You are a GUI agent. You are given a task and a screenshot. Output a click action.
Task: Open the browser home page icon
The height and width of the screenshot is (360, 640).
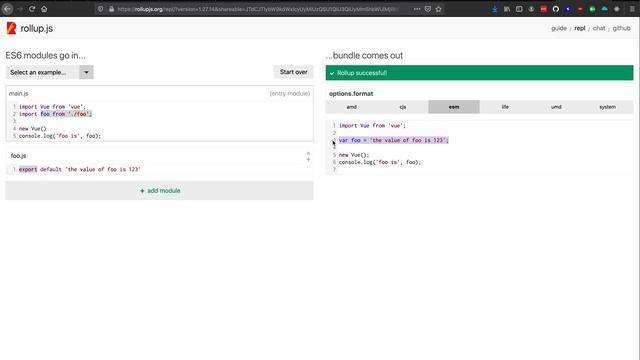[x=44, y=9]
